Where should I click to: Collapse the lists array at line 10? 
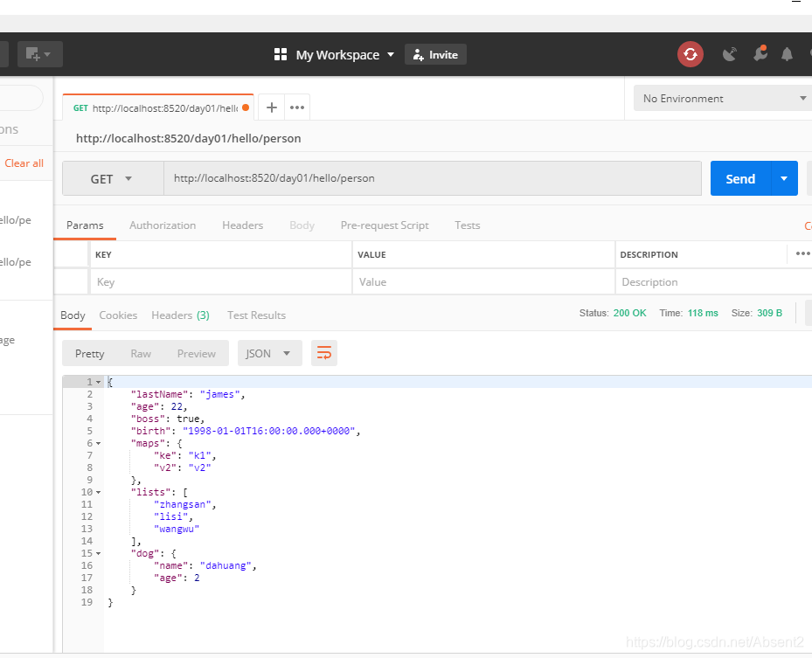99,492
